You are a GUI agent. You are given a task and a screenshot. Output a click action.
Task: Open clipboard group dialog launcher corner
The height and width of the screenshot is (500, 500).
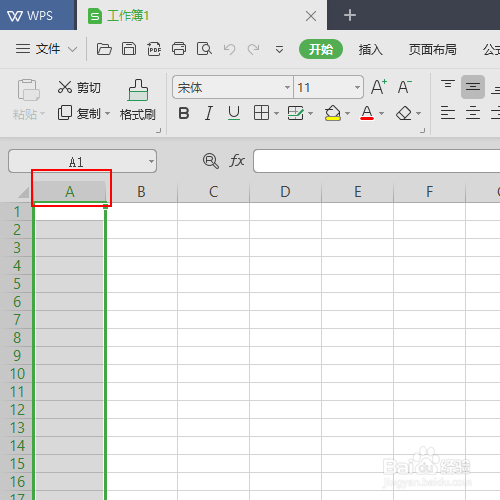tap(158, 130)
